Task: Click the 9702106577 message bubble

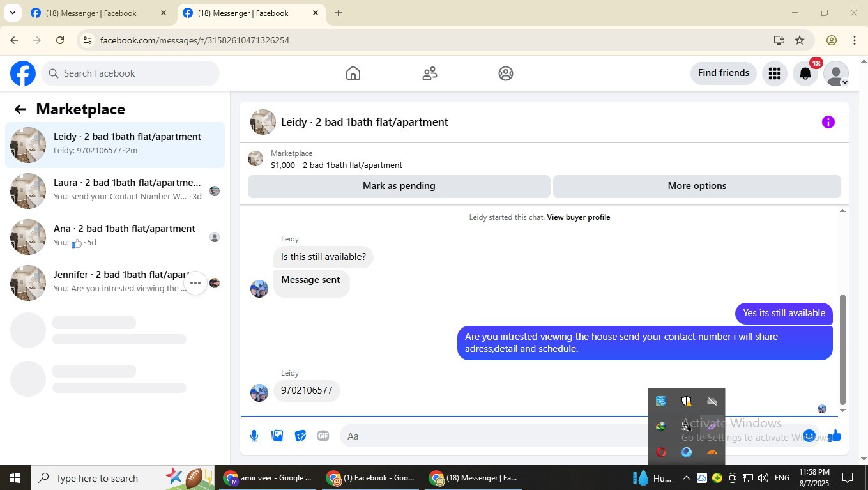Action: [307, 390]
